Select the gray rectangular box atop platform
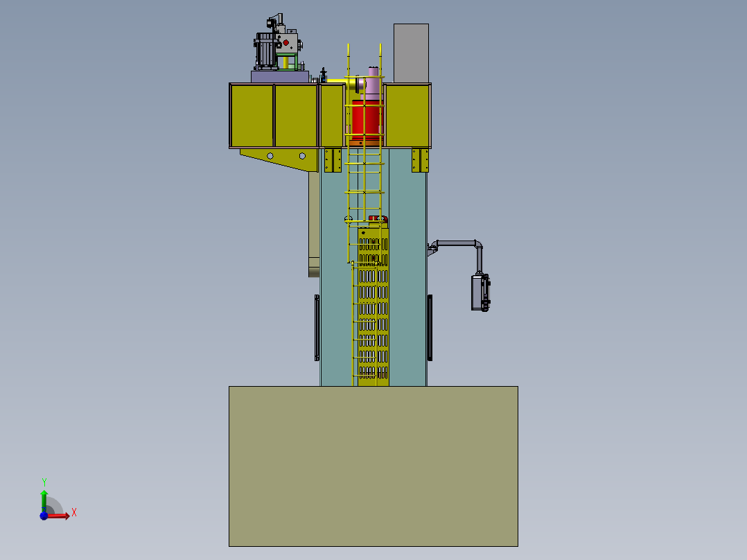Screen dimensions: 747x560 tap(411, 53)
